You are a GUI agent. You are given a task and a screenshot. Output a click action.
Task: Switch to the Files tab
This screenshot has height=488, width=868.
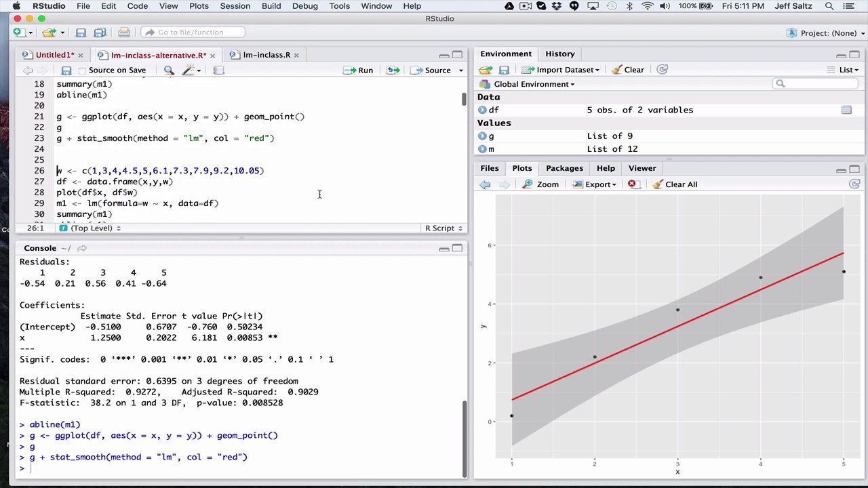coord(489,169)
